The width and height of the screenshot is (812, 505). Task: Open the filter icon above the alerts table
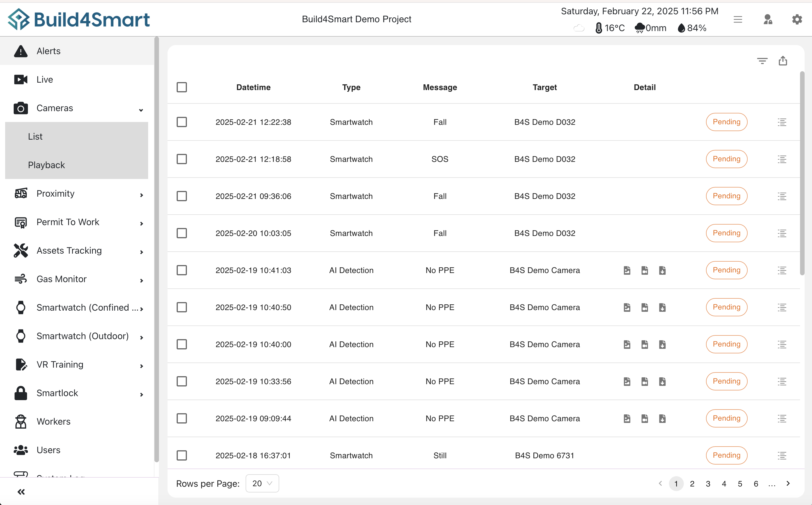click(x=762, y=60)
